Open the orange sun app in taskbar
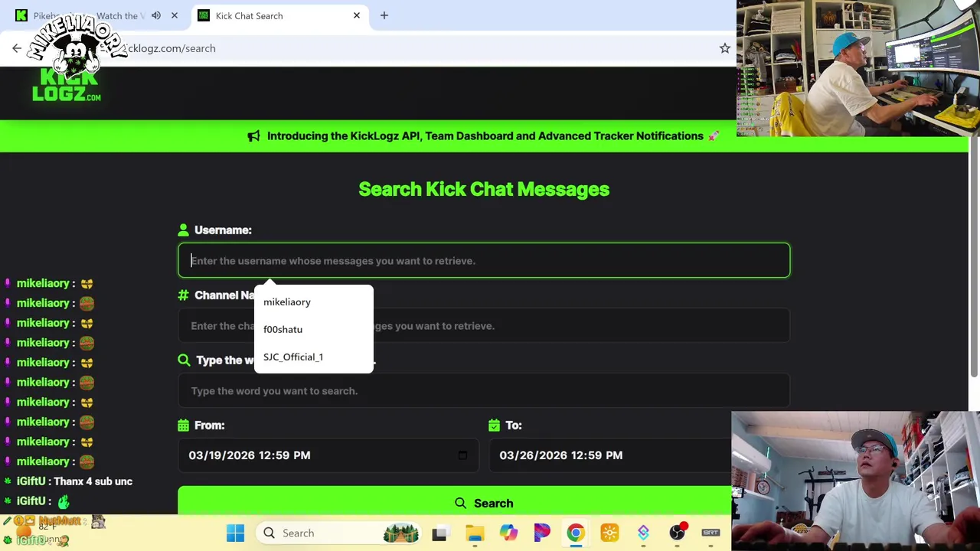 [x=609, y=533]
